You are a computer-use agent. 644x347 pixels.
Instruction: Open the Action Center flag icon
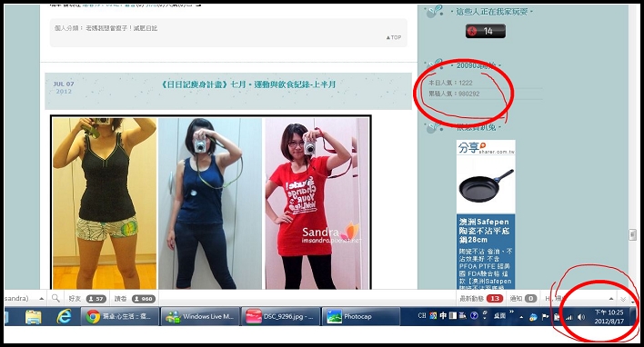pos(546,317)
